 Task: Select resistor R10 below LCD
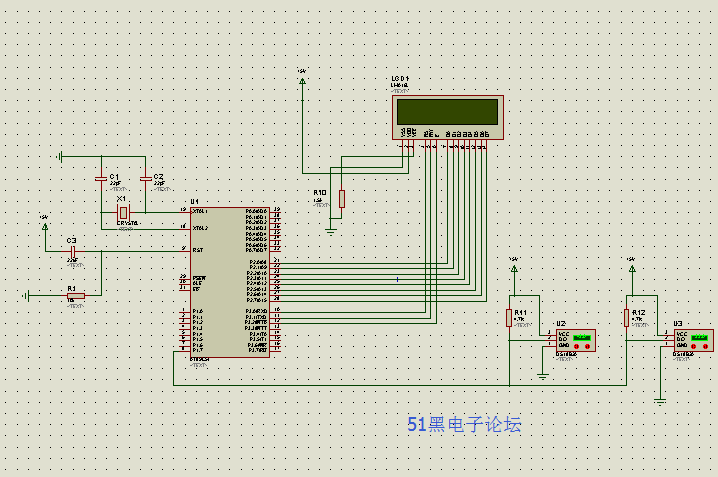point(341,198)
